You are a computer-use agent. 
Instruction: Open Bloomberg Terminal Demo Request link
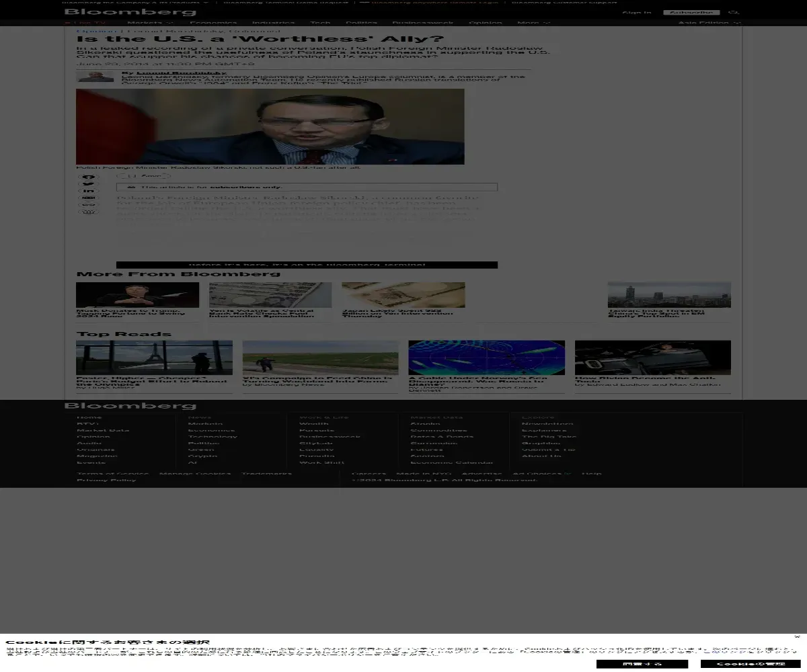[285, 2]
